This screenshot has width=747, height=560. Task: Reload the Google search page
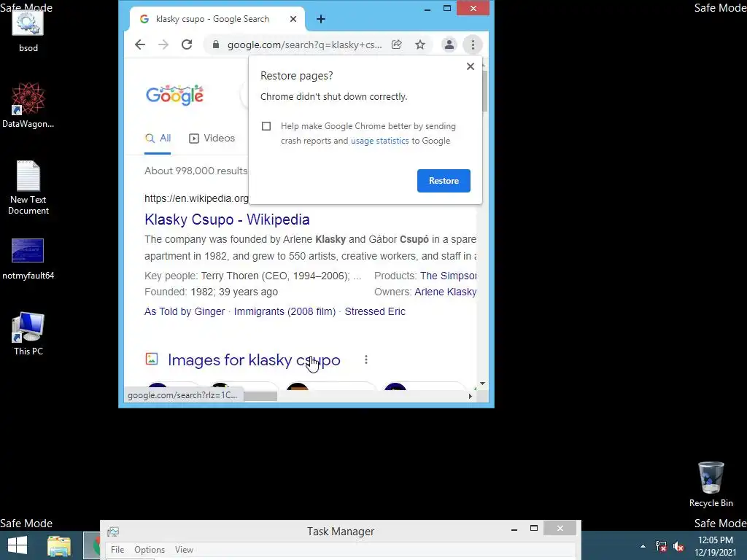[187, 44]
